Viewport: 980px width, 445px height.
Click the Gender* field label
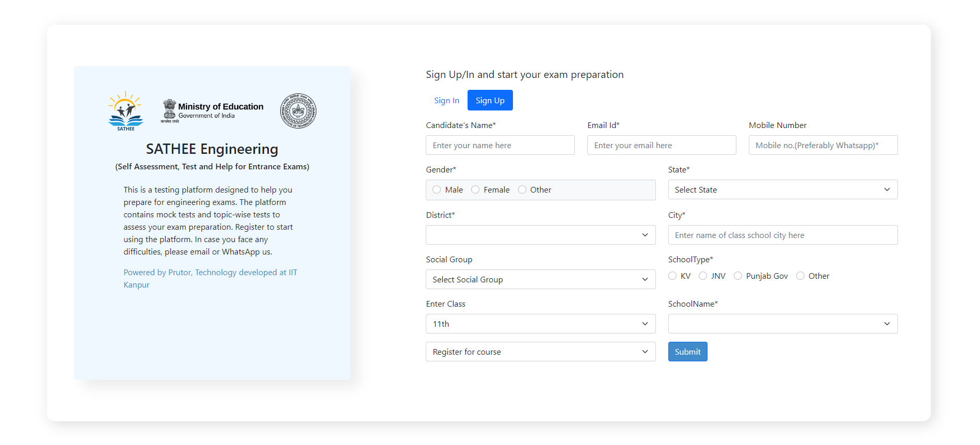tap(441, 169)
